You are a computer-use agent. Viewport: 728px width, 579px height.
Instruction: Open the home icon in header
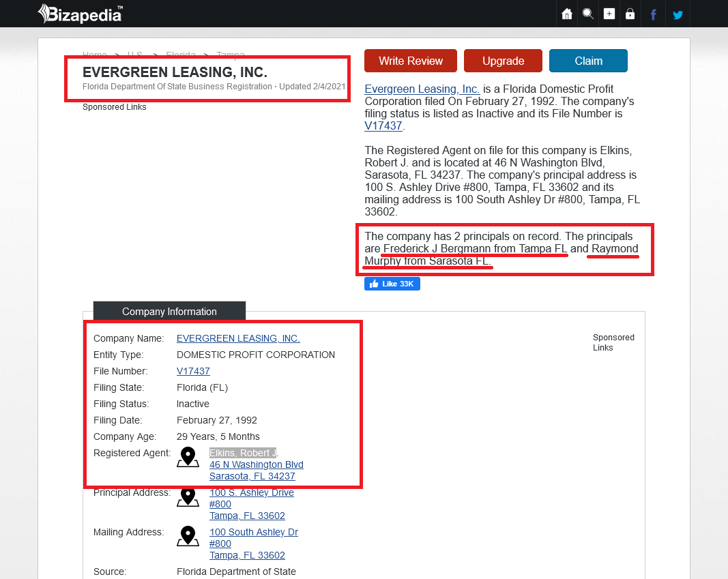[x=567, y=14]
